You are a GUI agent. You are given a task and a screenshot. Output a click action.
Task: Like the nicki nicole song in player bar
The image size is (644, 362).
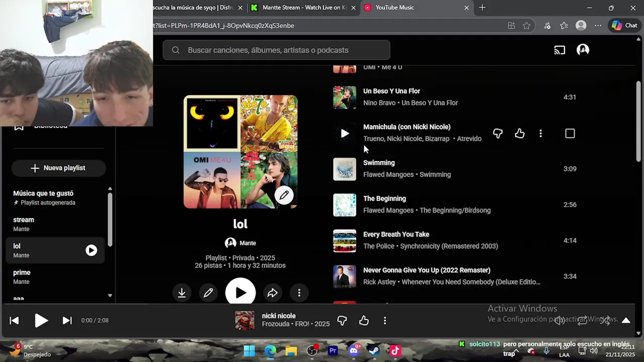(364, 320)
